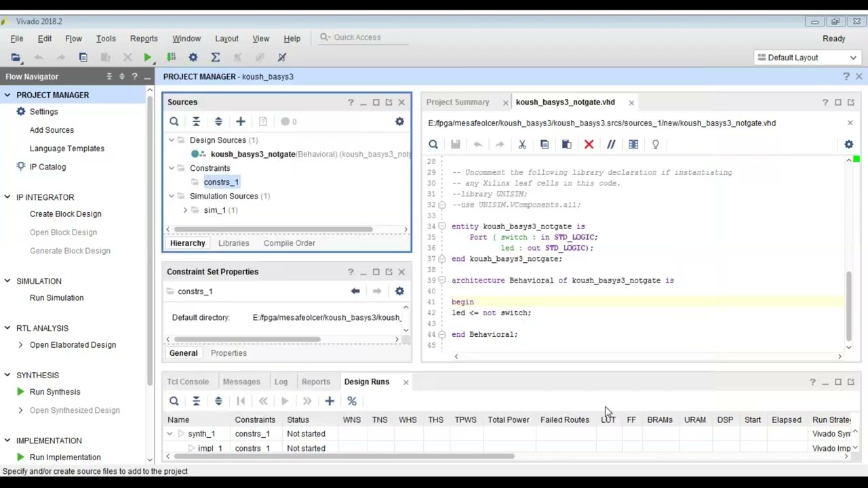Switch to Tcl Console tab
This screenshot has width=868, height=488.
tap(188, 382)
